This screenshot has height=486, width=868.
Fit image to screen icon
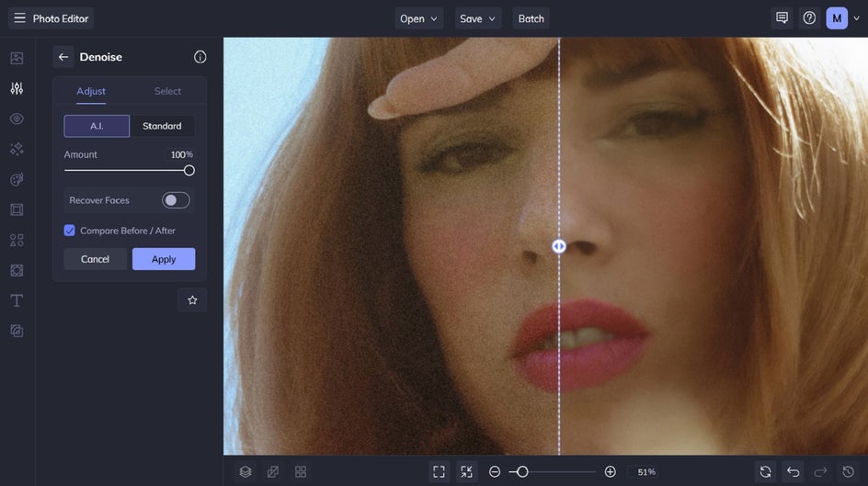(439, 471)
